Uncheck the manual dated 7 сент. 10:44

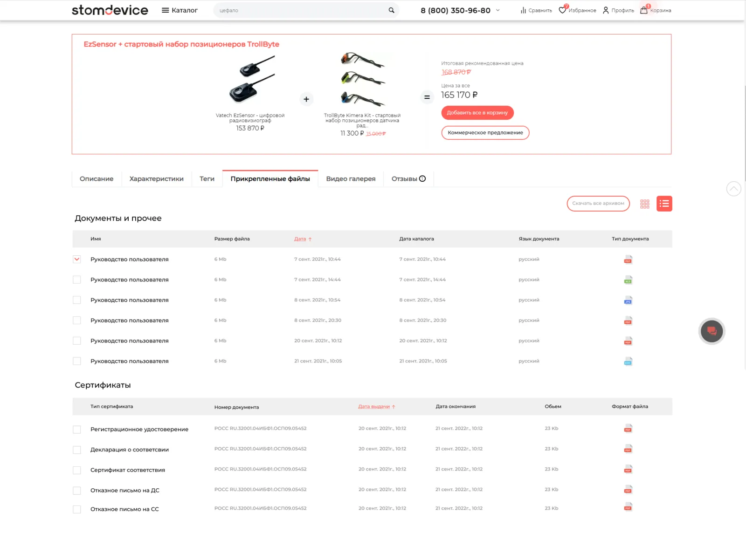click(x=77, y=260)
